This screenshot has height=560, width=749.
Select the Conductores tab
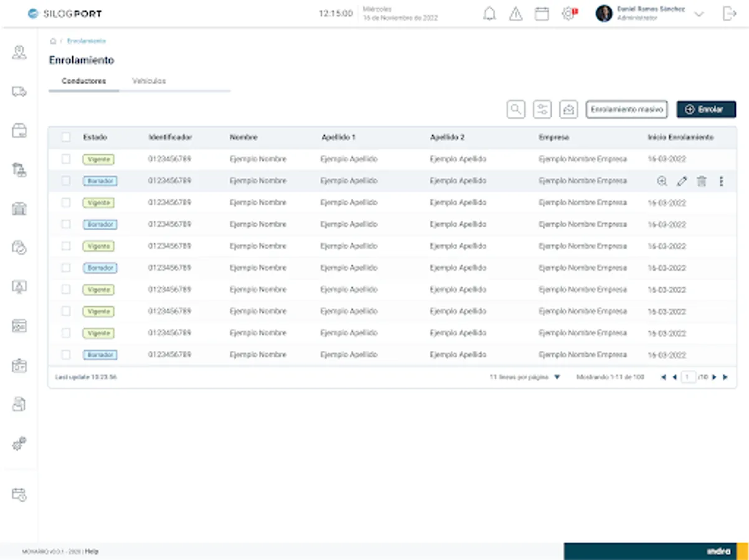(84, 81)
